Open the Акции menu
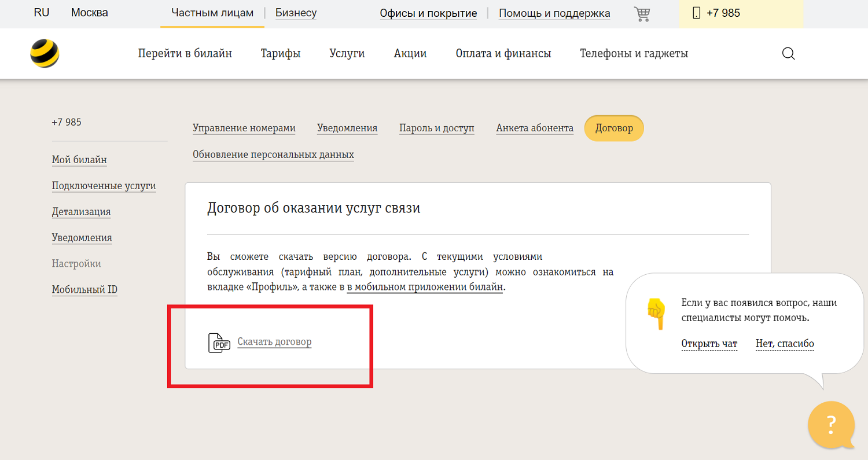Image resolution: width=868 pixels, height=460 pixels. 410,54
